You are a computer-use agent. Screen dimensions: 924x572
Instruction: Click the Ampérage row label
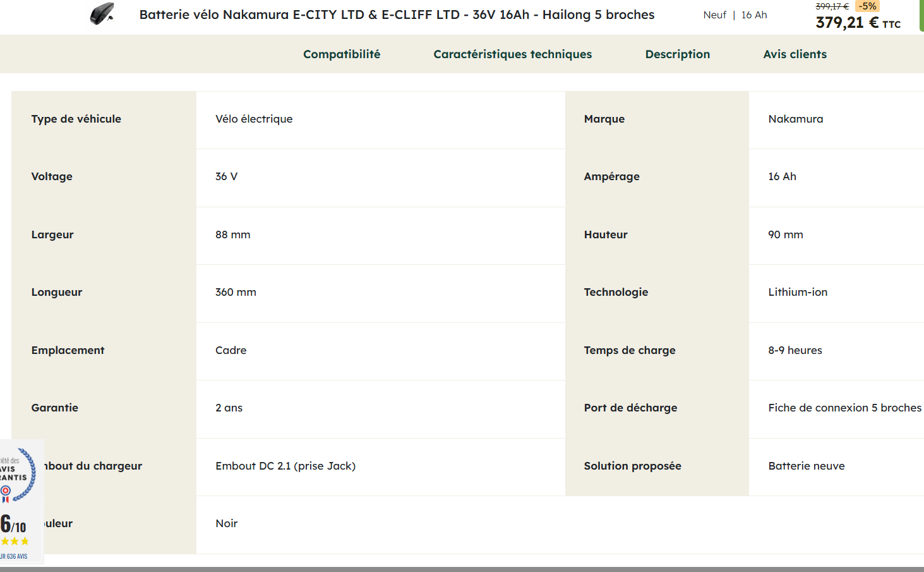(x=612, y=176)
